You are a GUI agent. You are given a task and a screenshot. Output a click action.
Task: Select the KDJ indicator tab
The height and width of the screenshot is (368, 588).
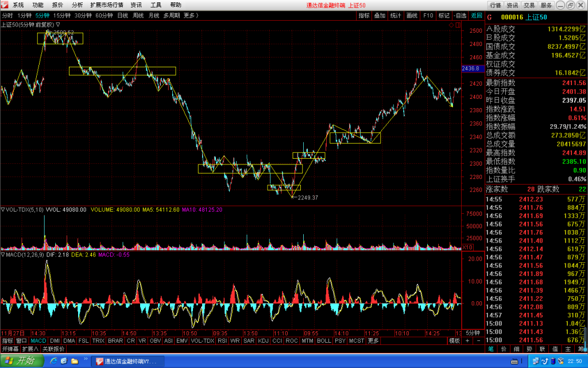pos(263,340)
